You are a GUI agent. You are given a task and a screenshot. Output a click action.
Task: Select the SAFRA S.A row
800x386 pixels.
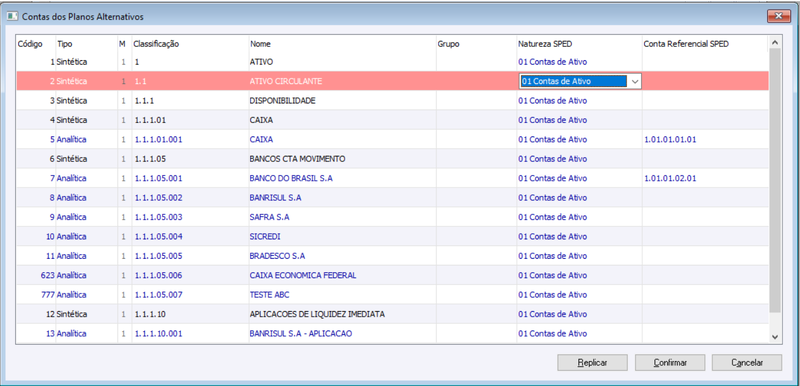(x=392, y=217)
